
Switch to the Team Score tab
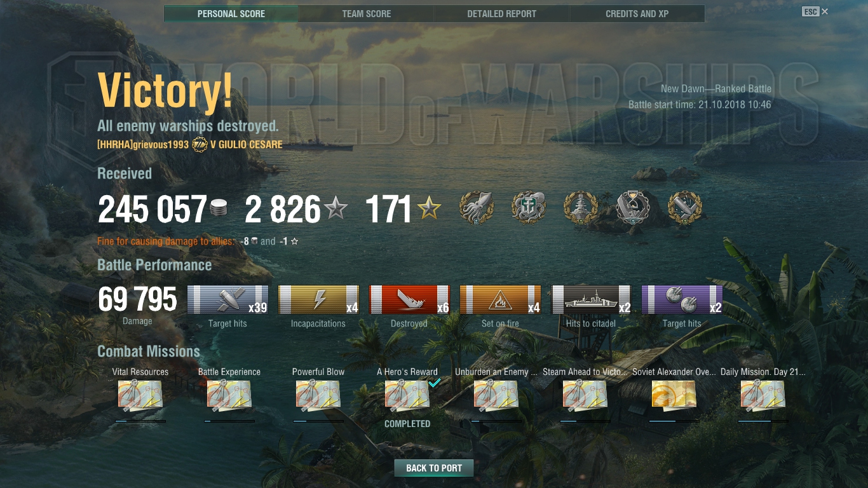[367, 13]
